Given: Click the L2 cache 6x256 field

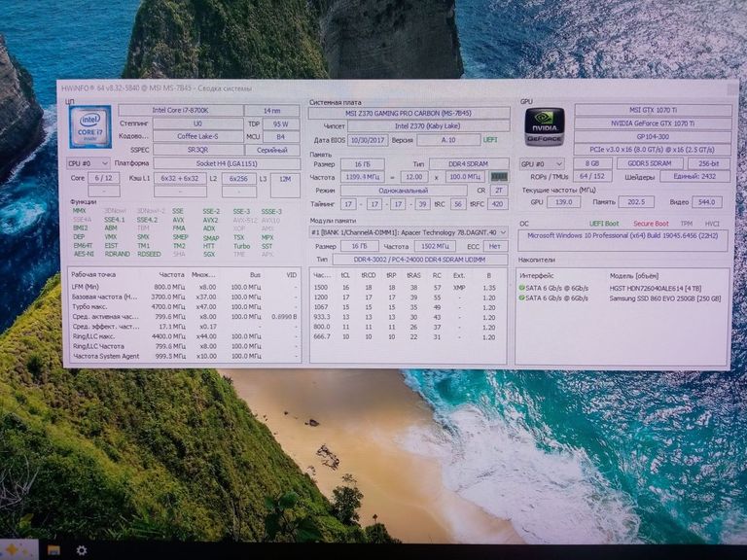Looking at the screenshot, I should 238,178.
